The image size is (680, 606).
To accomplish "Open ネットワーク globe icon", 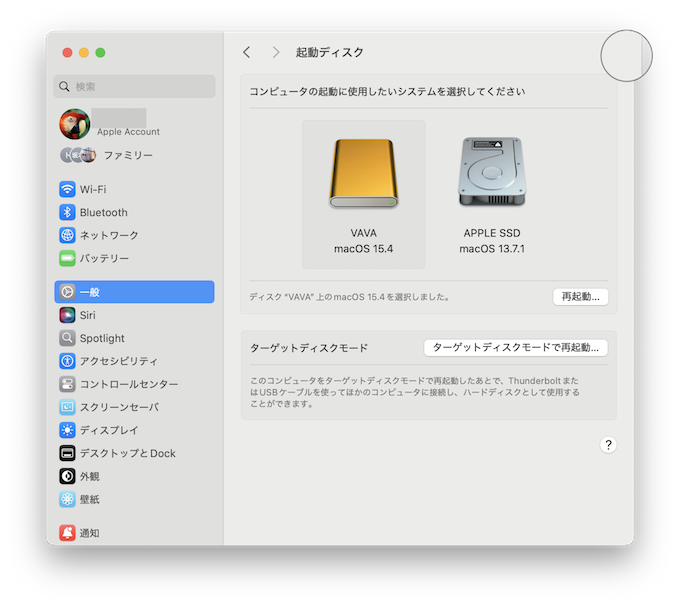I will 67,235.
